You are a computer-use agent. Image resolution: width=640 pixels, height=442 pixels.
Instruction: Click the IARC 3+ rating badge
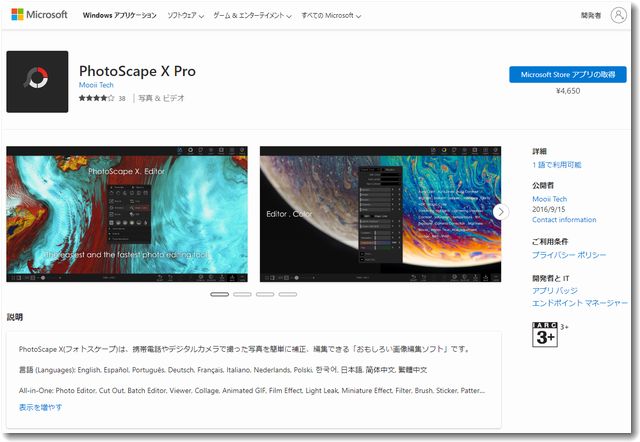point(544,334)
